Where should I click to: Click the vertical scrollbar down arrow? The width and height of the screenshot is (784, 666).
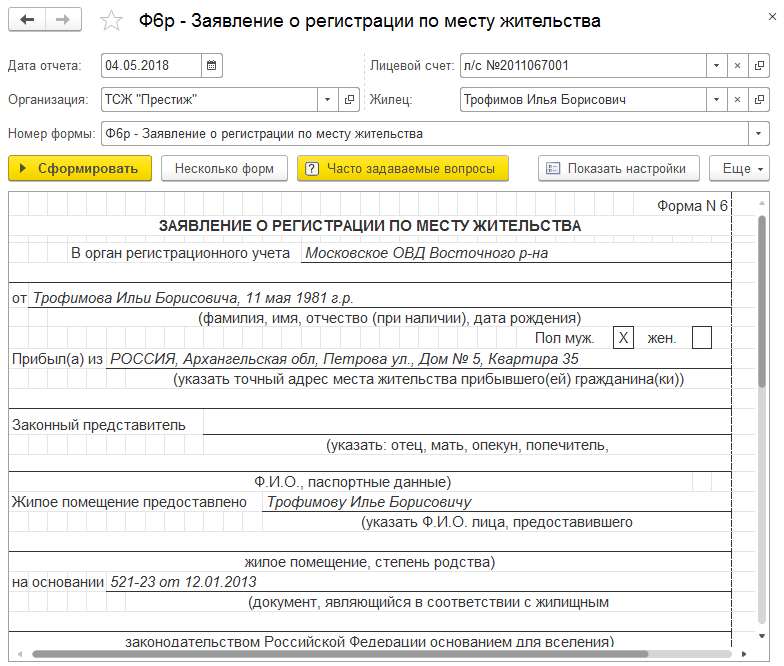click(x=762, y=636)
